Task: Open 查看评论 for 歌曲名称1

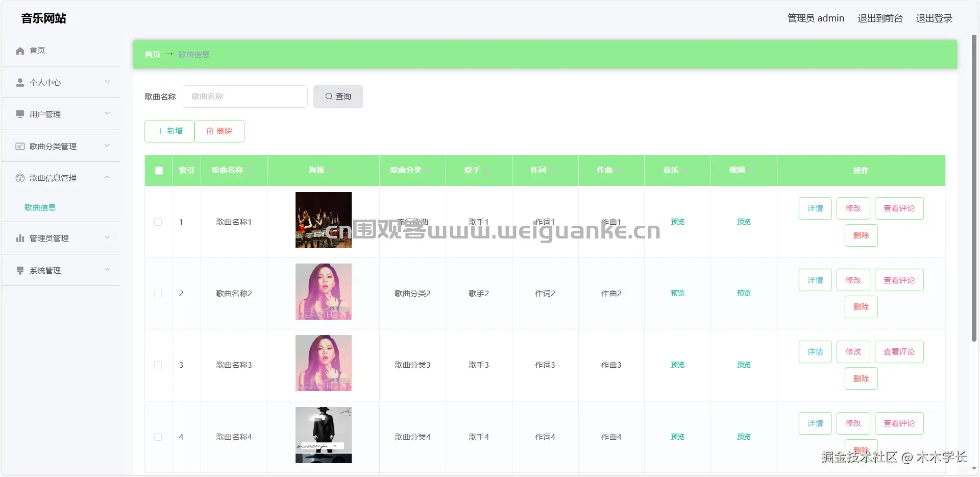Action: (899, 208)
